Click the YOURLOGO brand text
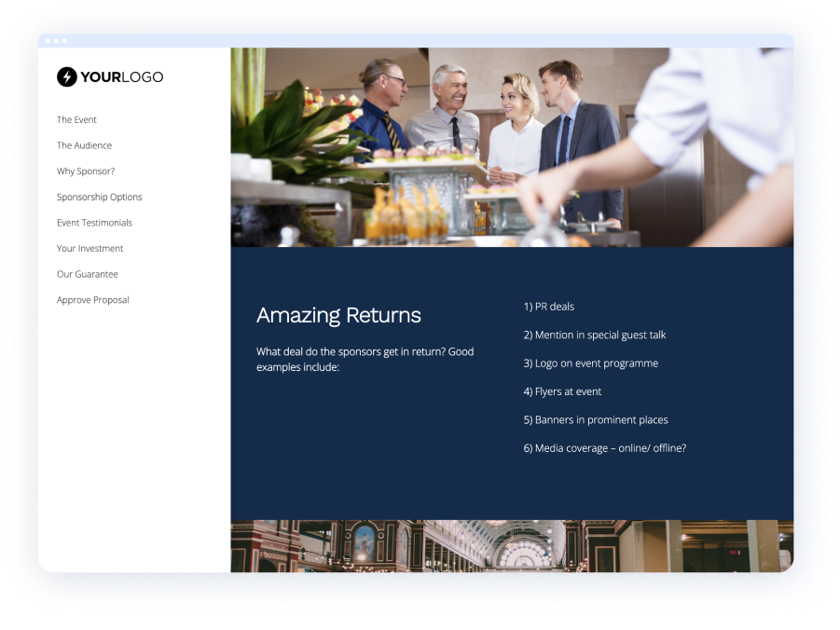The image size is (840, 630). click(122, 77)
